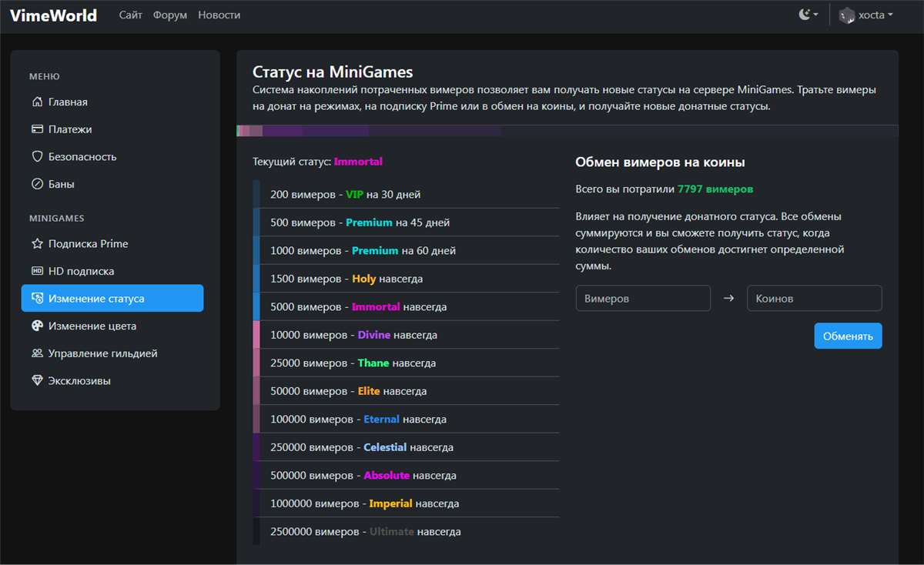Screen dimensions: 924x565
Task: Click the VimeWorld logo link
Action: tap(54, 15)
